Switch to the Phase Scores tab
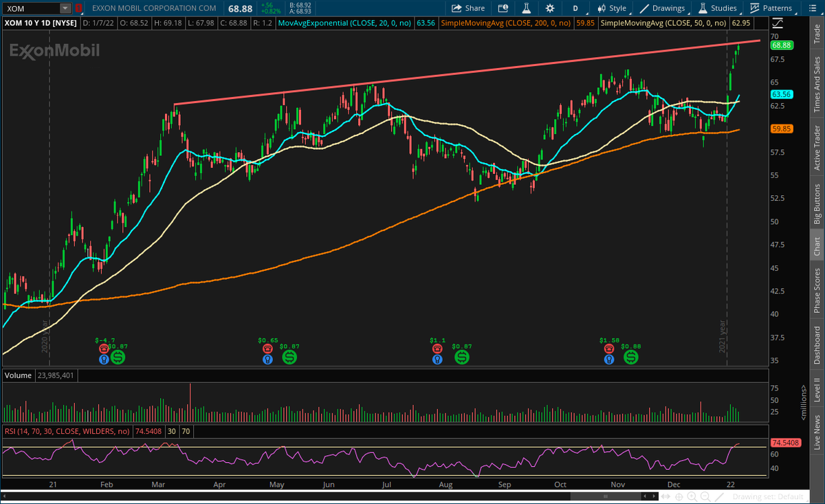This screenshot has width=825, height=504. coord(817,291)
